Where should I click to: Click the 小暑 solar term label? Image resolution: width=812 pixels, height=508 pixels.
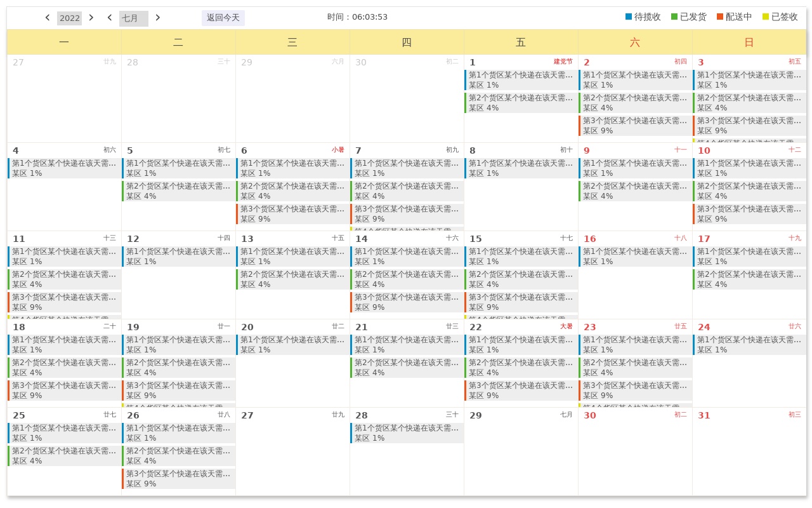337,150
